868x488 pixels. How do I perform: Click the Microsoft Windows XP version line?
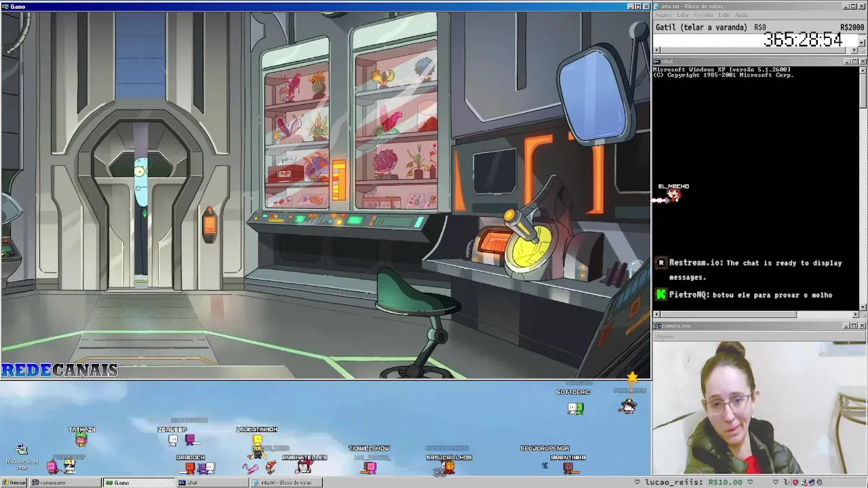point(722,69)
